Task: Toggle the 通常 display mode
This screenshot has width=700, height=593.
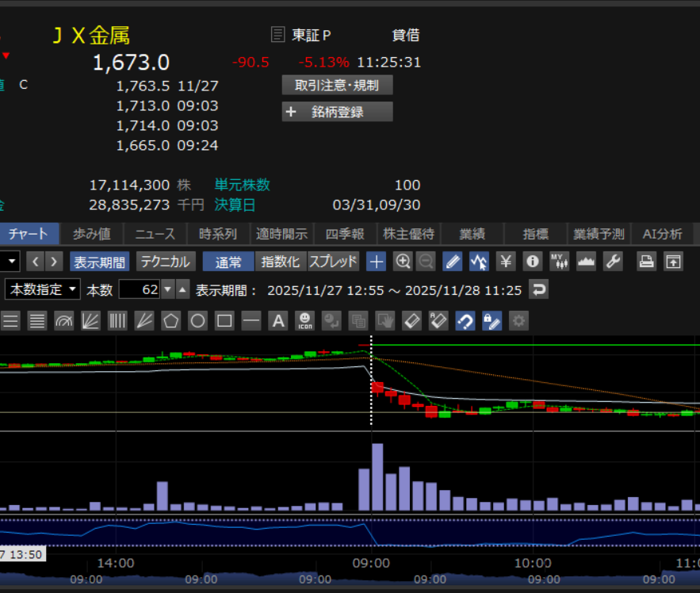Action: (228, 262)
